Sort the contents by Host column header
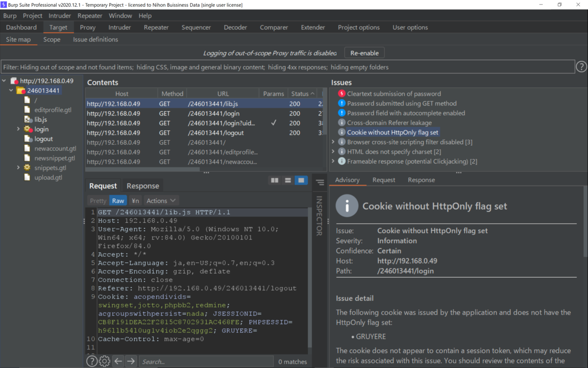Viewport: 588px width, 368px height. 122,94
